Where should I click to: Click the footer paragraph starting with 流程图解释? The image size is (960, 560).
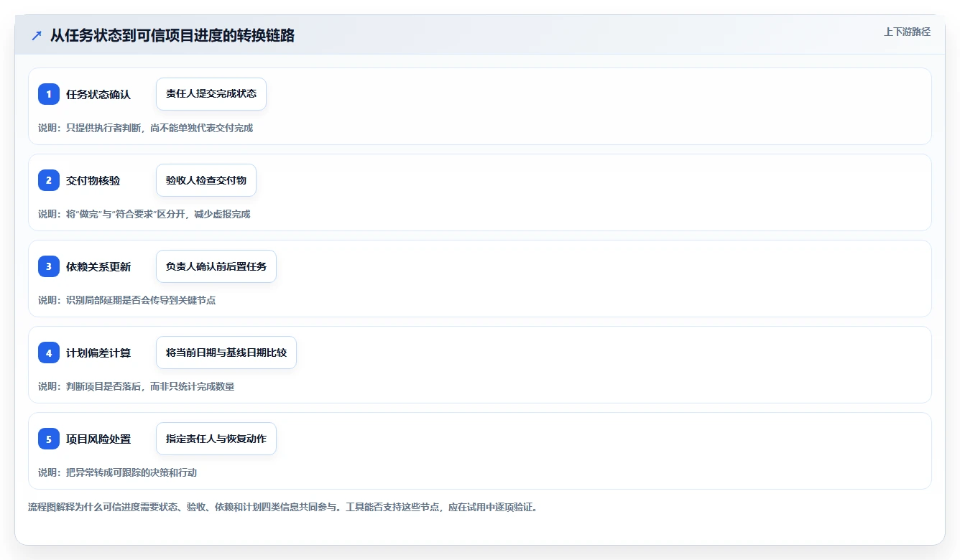[x=282, y=507]
